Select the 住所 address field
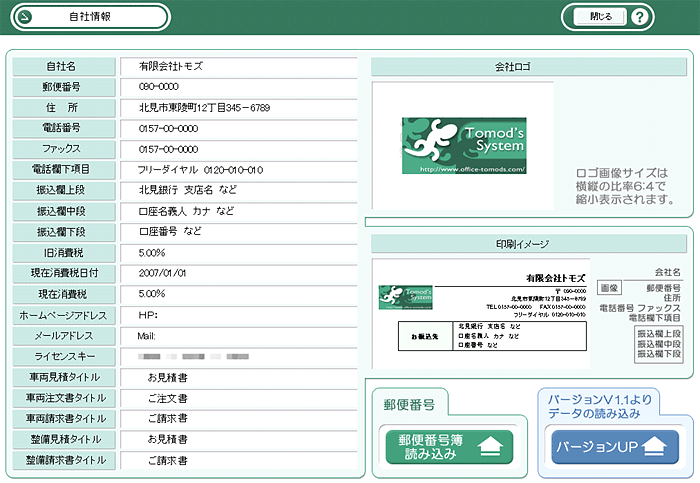700x483 pixels. pos(238,108)
